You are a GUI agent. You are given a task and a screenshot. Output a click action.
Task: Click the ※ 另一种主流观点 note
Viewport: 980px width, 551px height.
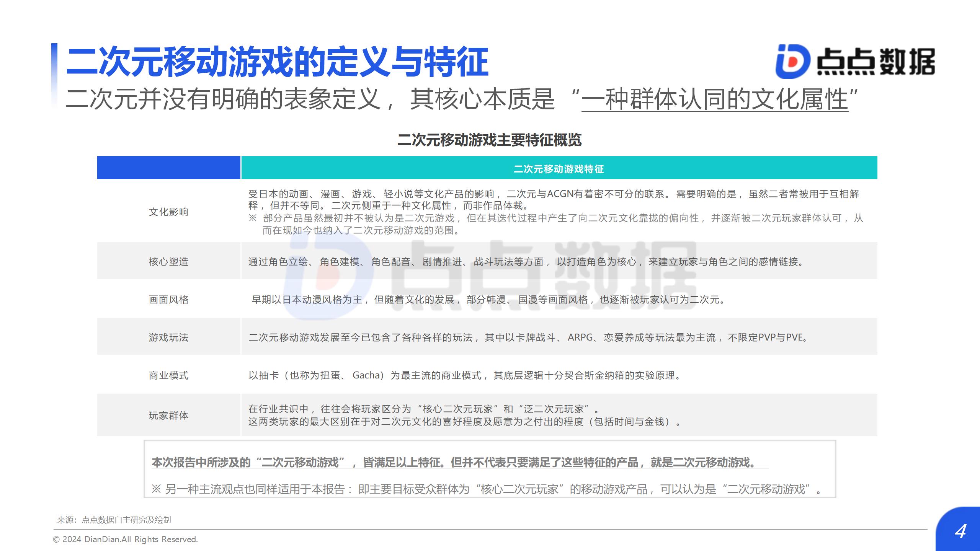[486, 489]
